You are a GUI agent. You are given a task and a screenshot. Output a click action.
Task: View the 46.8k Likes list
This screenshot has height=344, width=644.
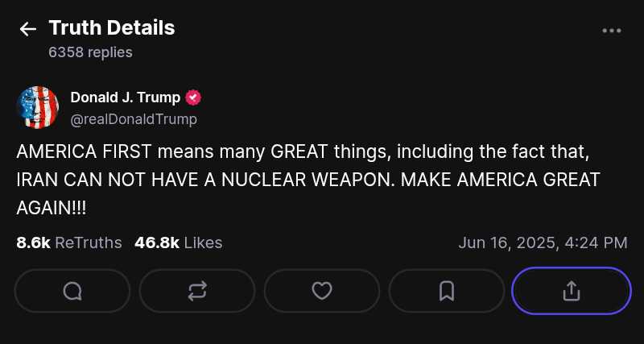pos(178,242)
